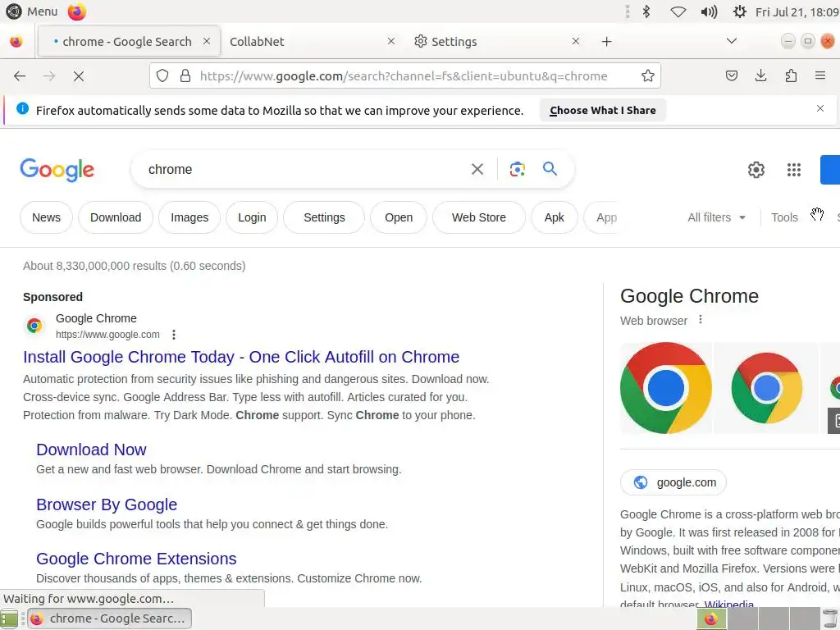Open Google Chrome panel more options
This screenshot has height=630, width=840.
click(x=701, y=320)
